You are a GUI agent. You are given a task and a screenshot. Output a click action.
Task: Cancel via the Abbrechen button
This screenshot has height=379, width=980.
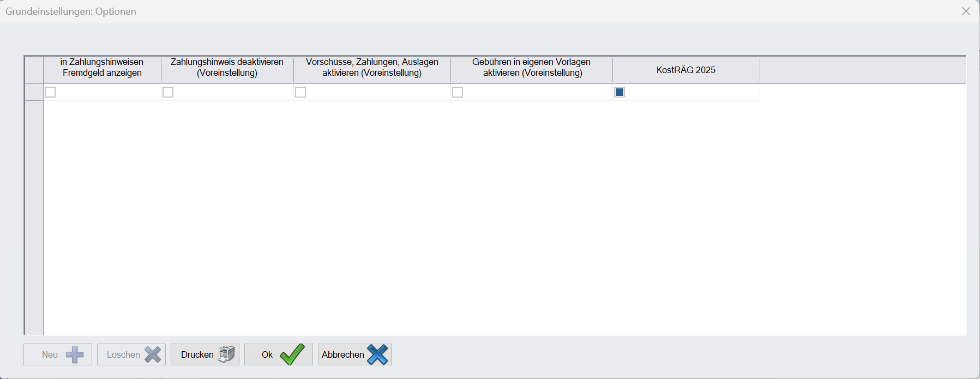coord(354,354)
